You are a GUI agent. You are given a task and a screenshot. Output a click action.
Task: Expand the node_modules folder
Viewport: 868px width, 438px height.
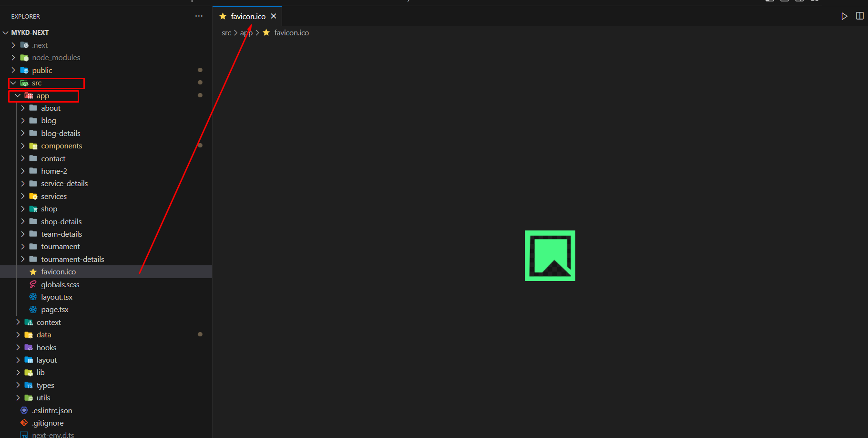(x=13, y=58)
